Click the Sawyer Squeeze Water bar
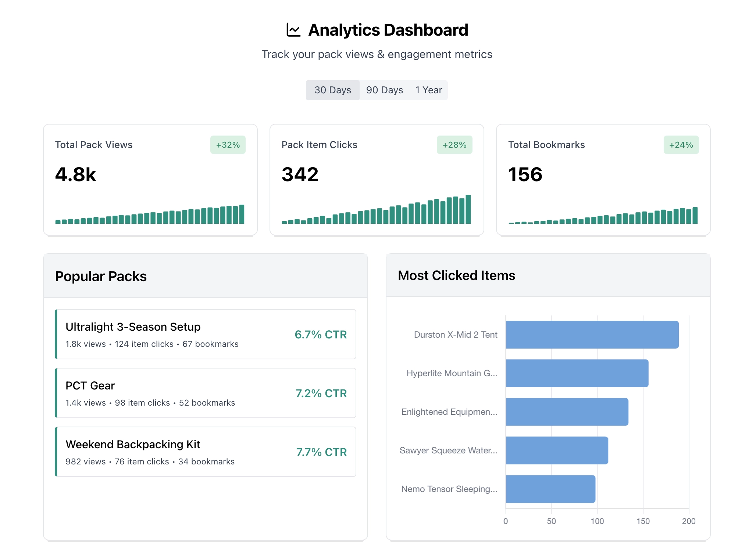The width and height of the screenshot is (756, 557). tap(557, 450)
